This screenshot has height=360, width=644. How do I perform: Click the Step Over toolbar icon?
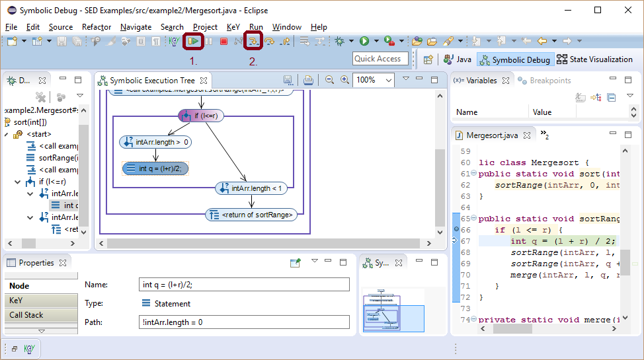[269, 41]
